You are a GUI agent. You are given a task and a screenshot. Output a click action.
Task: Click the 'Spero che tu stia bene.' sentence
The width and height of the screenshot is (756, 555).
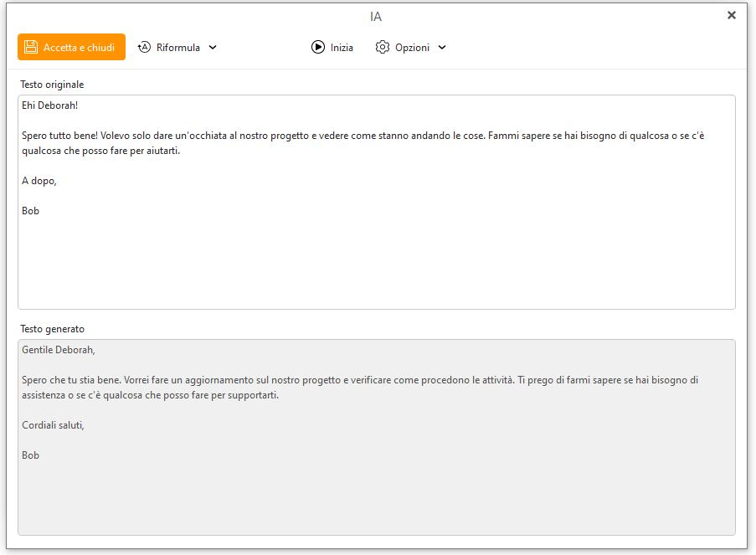coord(71,380)
